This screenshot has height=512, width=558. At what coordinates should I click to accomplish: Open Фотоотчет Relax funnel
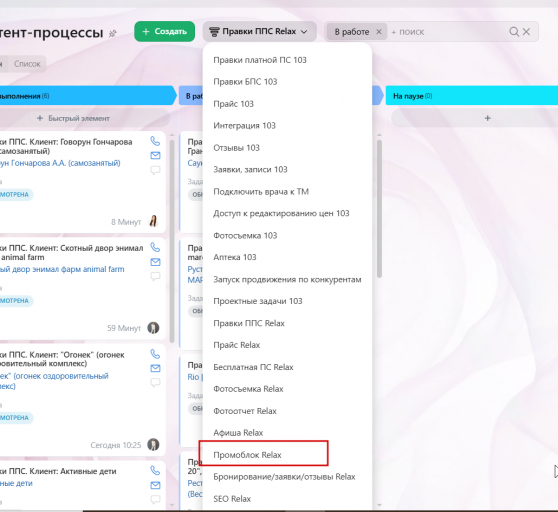(245, 411)
